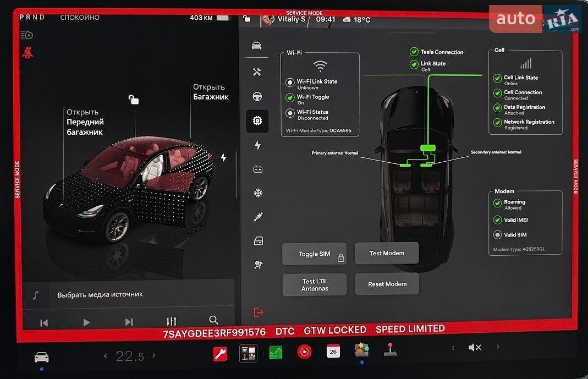Open the red media player app
The width and height of the screenshot is (588, 379).
coord(304,353)
